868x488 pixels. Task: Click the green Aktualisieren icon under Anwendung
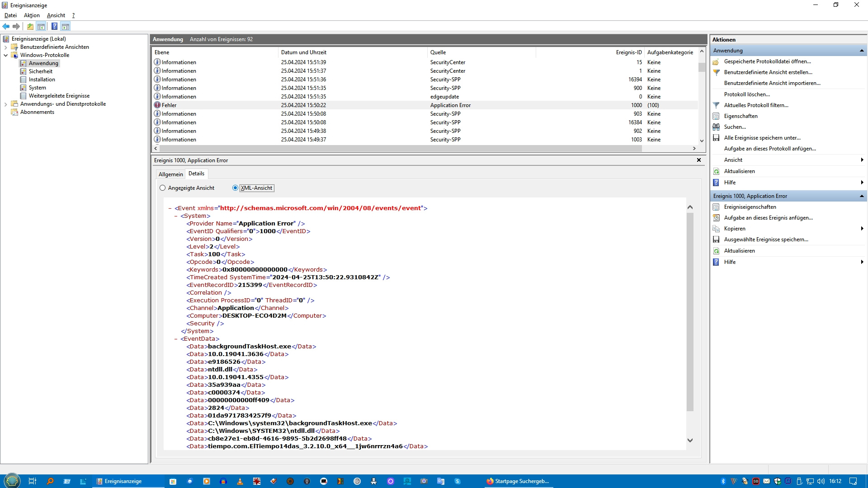[716, 171]
